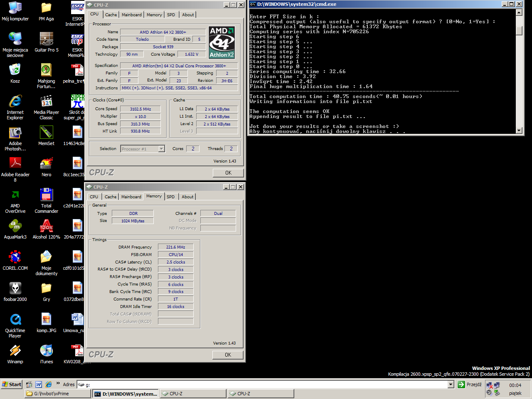Image resolution: width=532 pixels, height=399 pixels.
Task: Expand the Quick Launch chevron
Action: pyautogui.click(x=58, y=384)
